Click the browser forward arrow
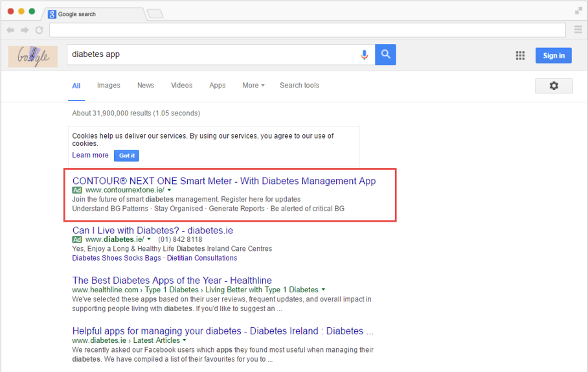The width and height of the screenshot is (588, 372). coord(25,30)
